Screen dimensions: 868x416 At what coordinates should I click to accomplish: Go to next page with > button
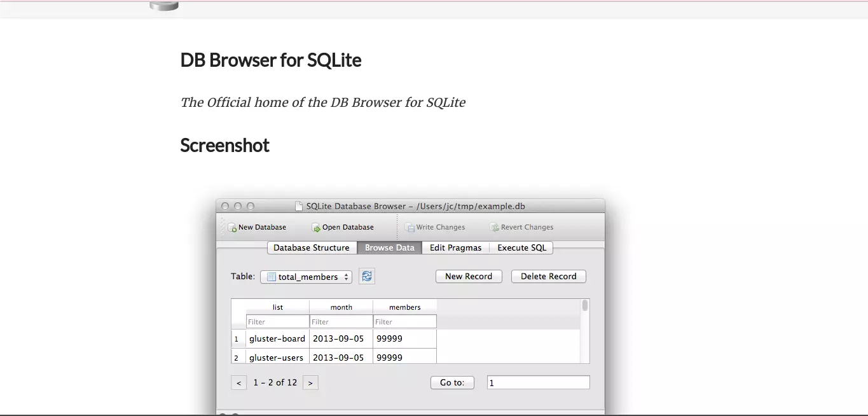pyautogui.click(x=310, y=383)
